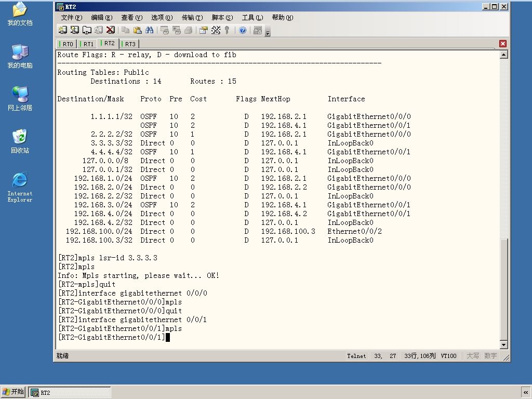This screenshot has height=399, width=532.
Task: Click the 33行, 106列 status entry
Action: click(x=420, y=356)
